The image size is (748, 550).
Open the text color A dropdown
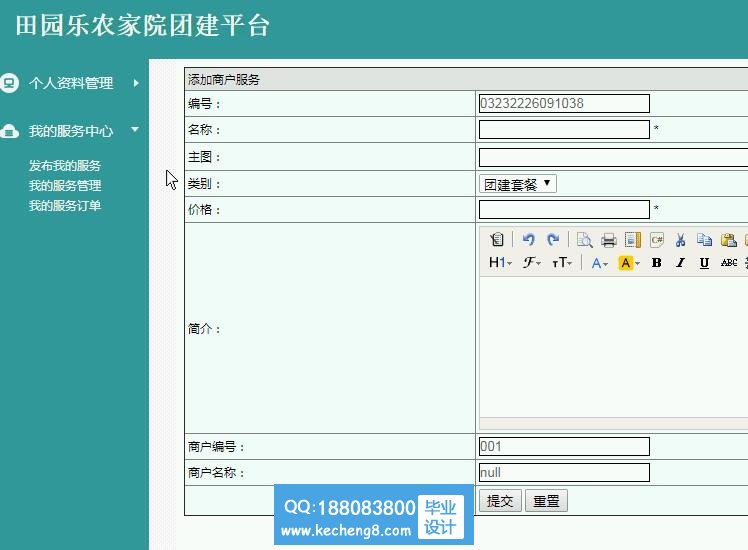coord(600,262)
